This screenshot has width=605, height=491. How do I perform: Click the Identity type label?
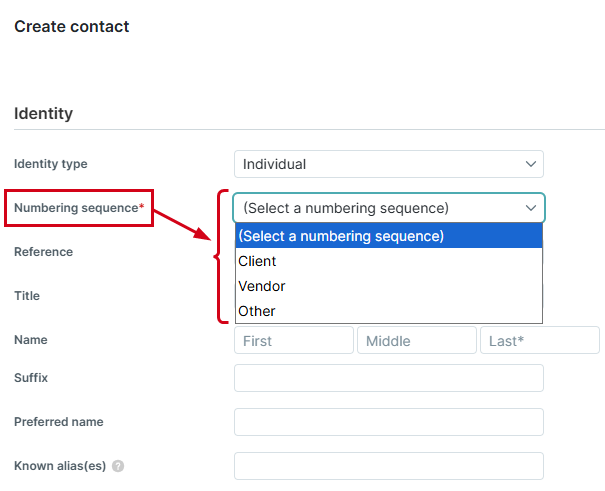coord(51,164)
